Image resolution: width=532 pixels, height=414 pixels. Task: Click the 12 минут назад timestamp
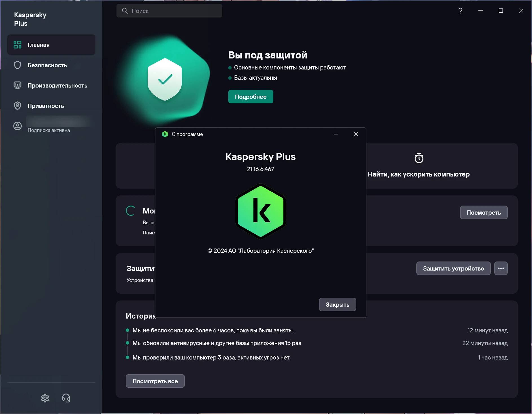pos(487,330)
